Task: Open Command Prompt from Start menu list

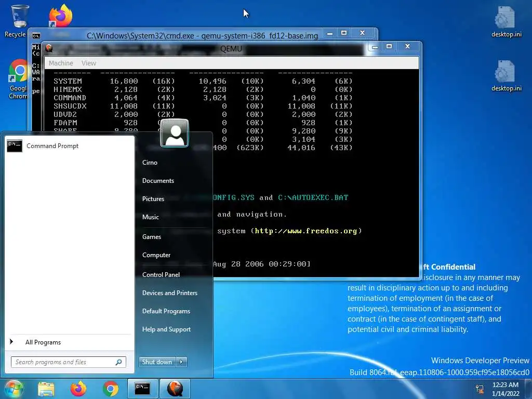Action: click(x=70, y=146)
